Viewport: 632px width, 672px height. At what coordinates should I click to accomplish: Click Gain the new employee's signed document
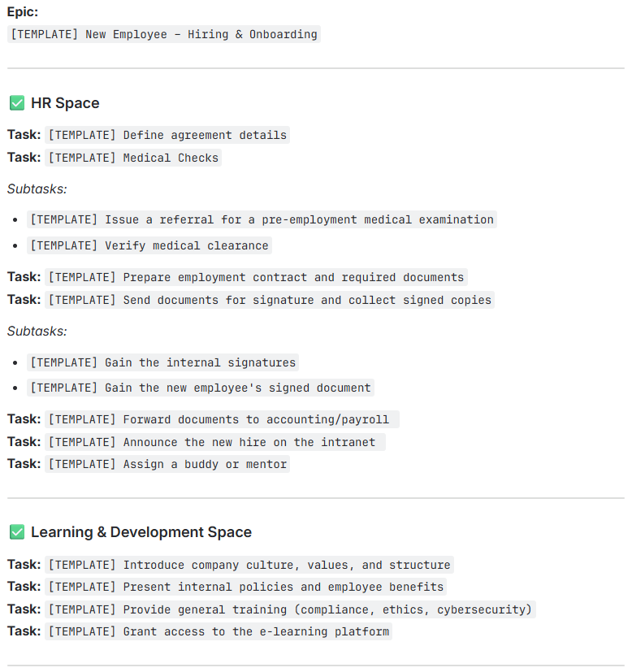click(201, 388)
